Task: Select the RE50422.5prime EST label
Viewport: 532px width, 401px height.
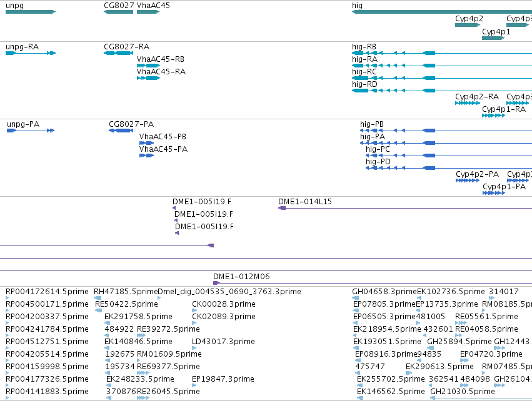Action: 126,304
